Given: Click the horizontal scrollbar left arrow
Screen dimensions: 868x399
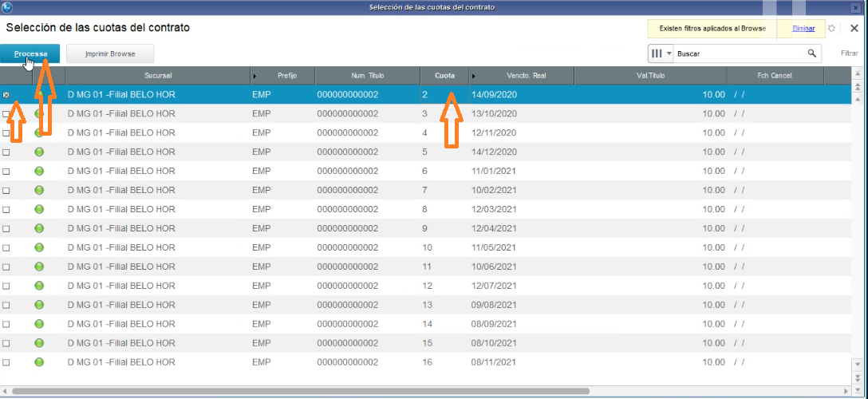Looking at the screenshot, I should click(x=6, y=391).
